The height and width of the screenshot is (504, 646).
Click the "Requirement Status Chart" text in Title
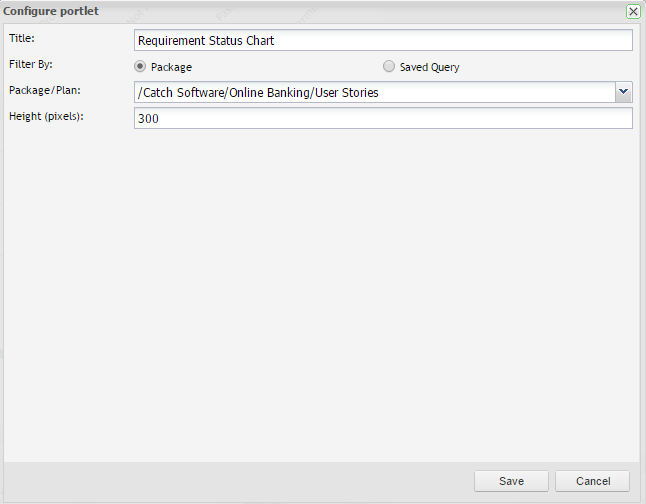206,41
